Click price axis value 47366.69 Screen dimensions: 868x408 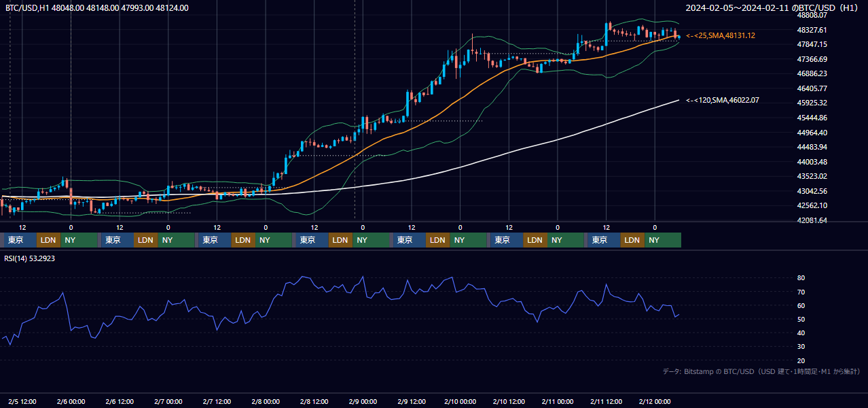pos(812,59)
